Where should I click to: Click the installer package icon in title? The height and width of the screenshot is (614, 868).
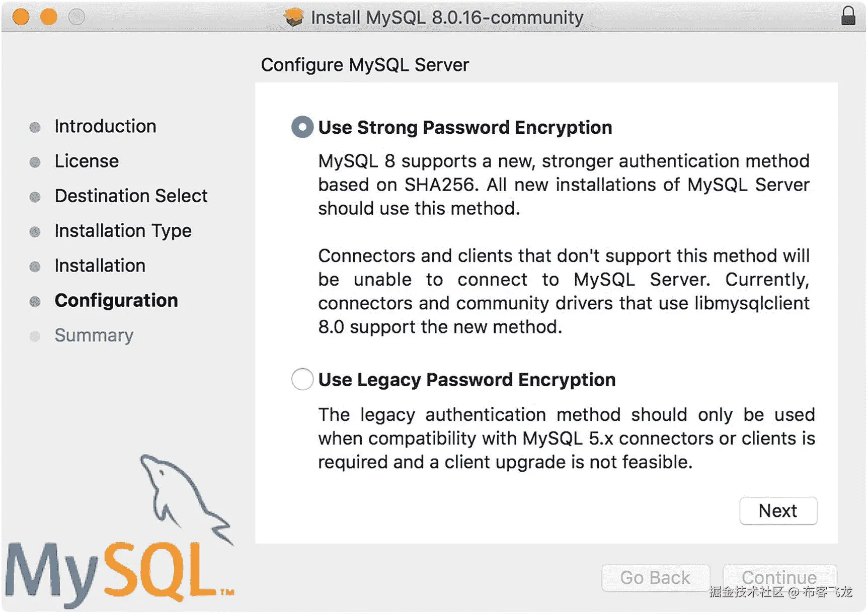click(293, 17)
